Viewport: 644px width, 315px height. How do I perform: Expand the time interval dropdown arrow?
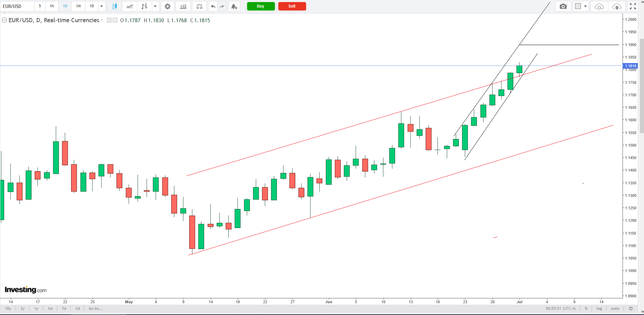(x=102, y=6)
